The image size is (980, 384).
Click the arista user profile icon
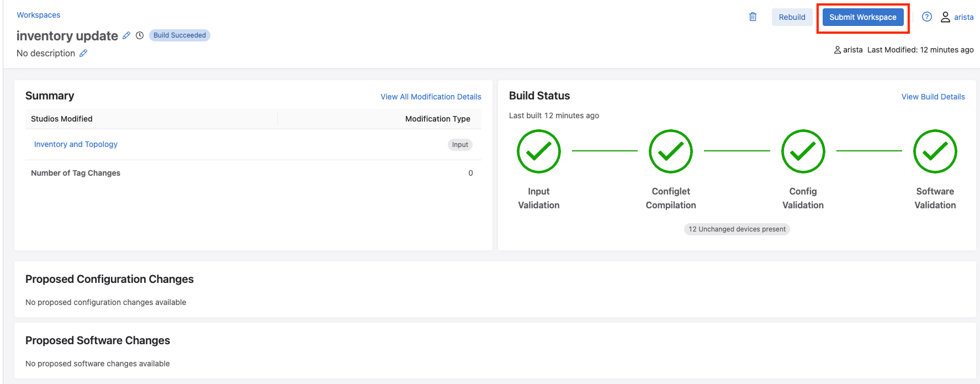pyautogui.click(x=945, y=17)
